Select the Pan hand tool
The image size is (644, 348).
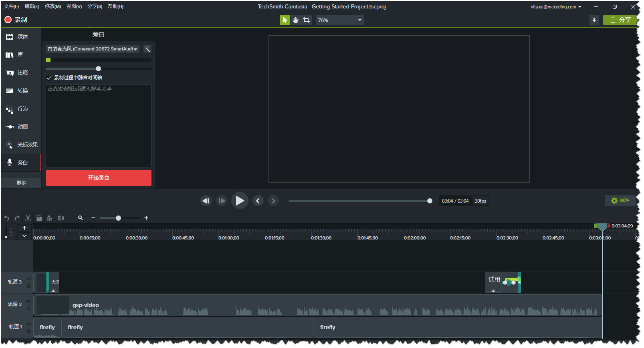[x=296, y=20]
